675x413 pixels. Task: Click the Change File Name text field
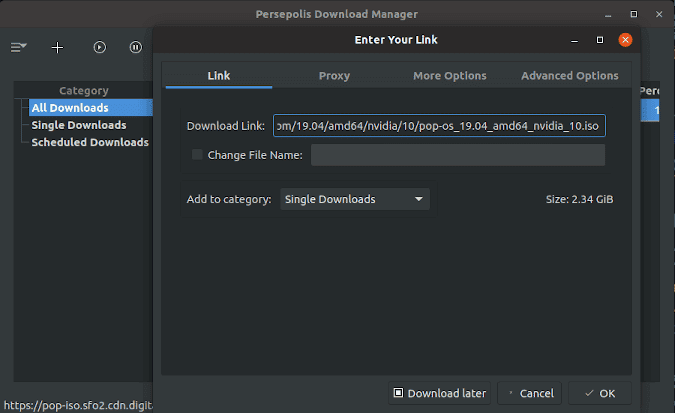pos(458,155)
